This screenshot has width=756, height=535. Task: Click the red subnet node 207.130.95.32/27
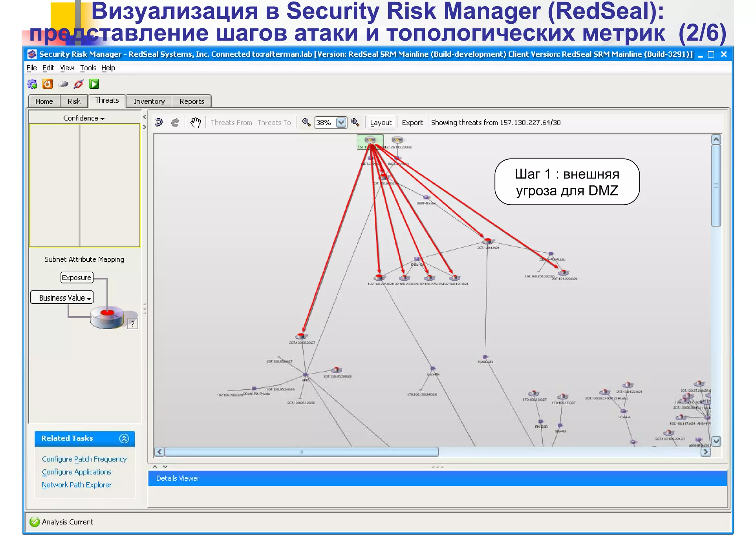(302, 336)
